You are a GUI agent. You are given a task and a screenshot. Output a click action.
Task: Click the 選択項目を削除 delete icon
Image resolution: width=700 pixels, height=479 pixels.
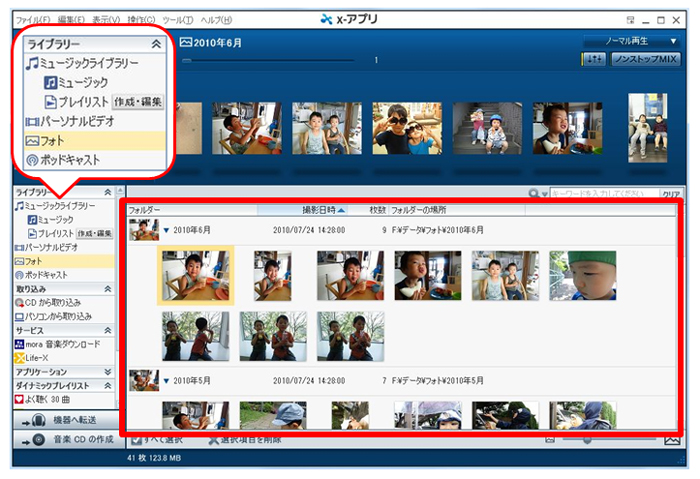pos(213,440)
